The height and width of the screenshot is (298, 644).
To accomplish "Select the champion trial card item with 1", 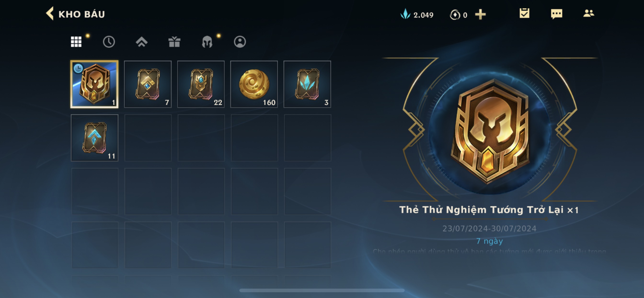I will 94,84.
